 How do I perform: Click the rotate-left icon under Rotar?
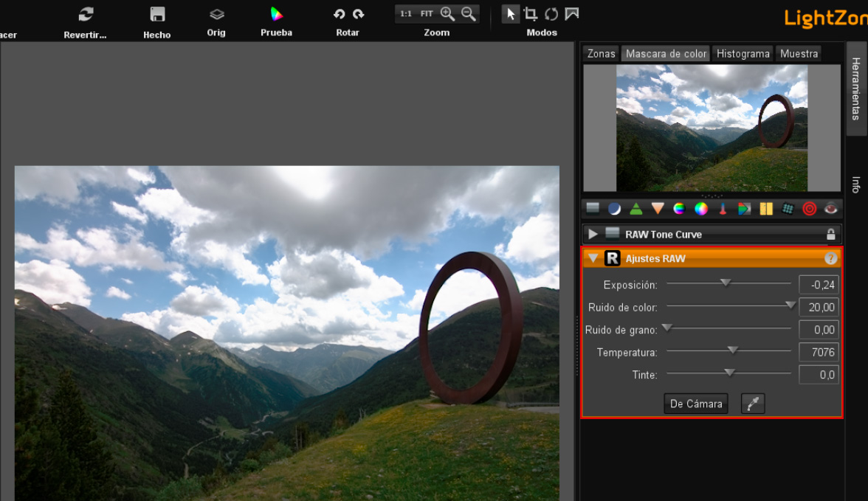pos(339,13)
